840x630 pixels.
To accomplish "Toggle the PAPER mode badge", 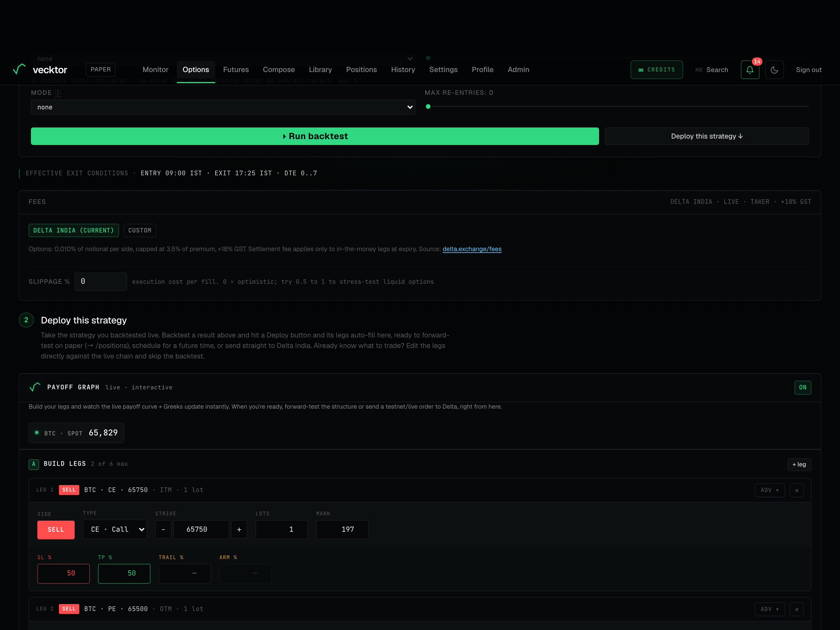I will 101,69.
